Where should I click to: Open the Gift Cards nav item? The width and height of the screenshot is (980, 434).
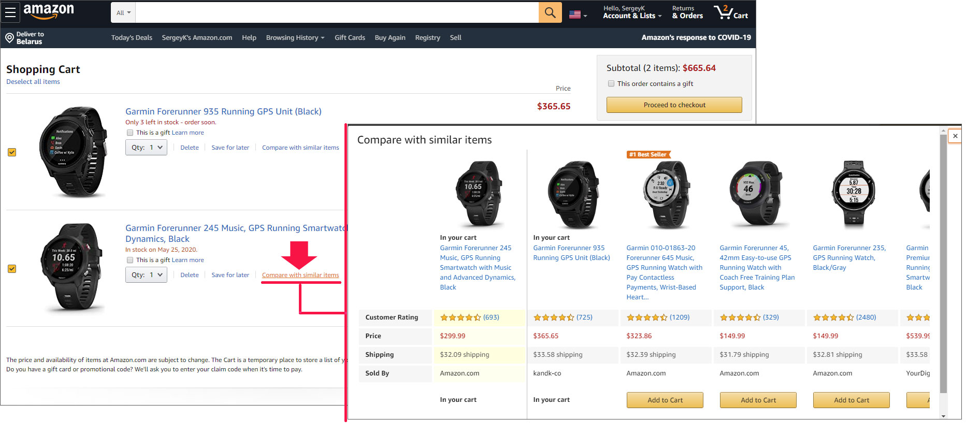350,38
